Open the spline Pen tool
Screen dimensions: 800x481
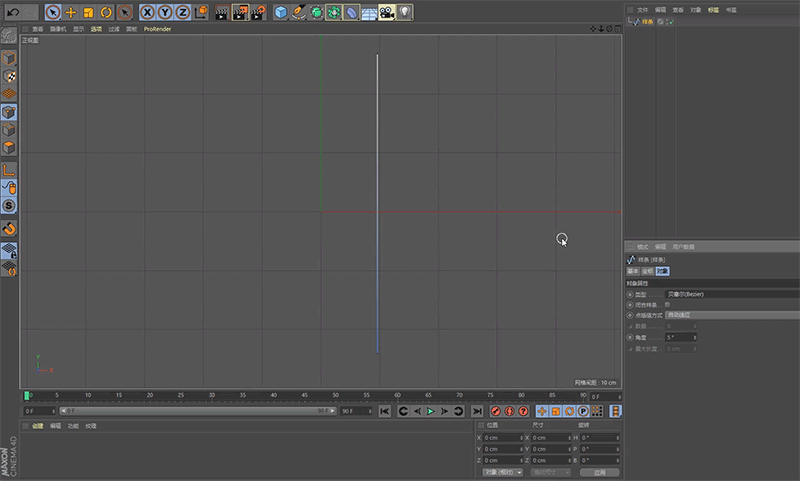(x=299, y=12)
